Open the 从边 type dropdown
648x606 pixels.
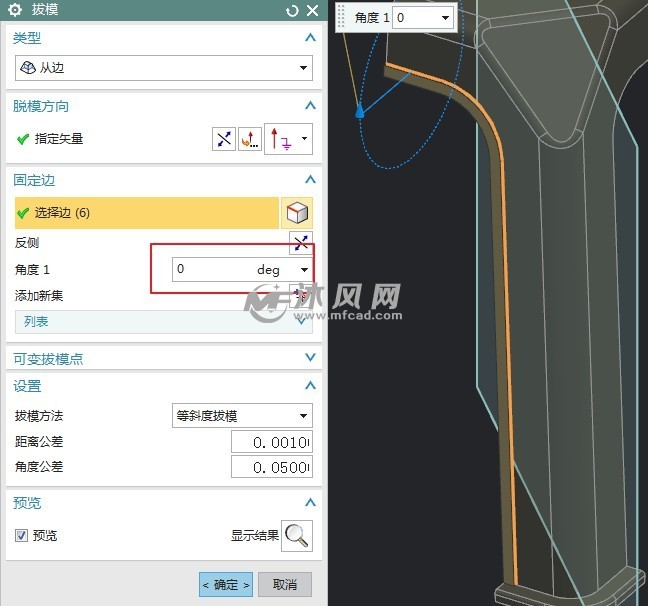click(164, 68)
